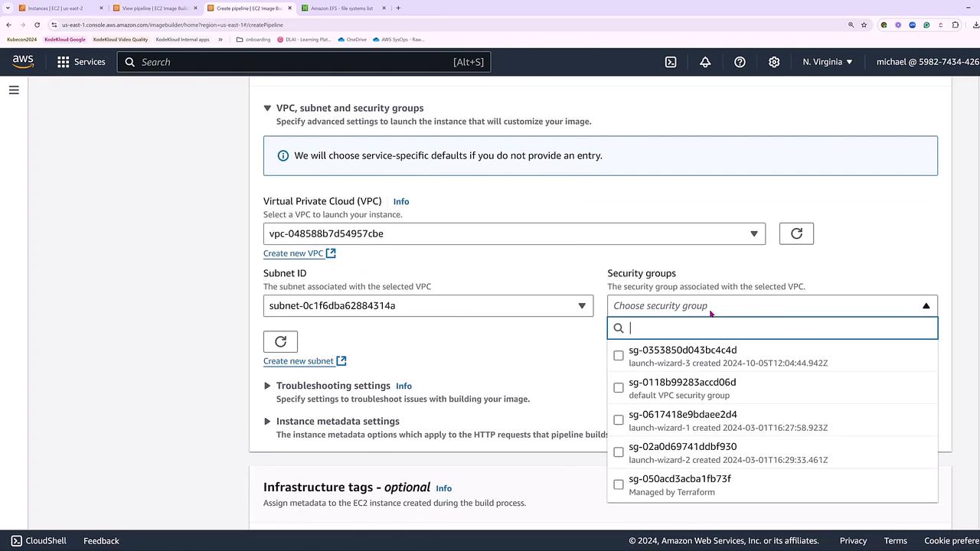Open the DLAI Learning Platform bookmark
This screenshot has height=551, width=980.
(x=304, y=39)
